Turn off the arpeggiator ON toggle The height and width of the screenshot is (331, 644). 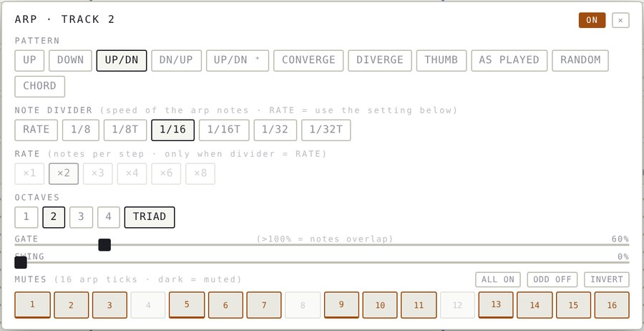coord(592,20)
